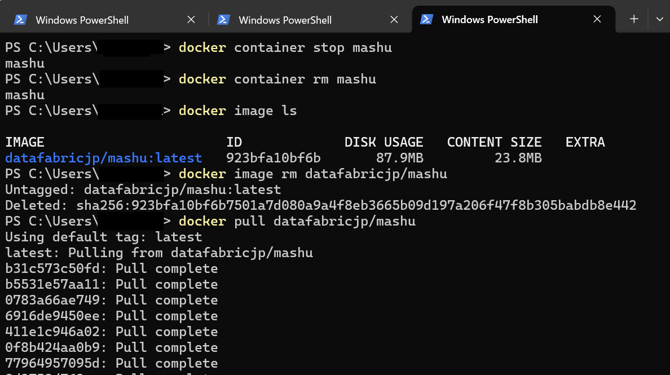Open the new tab profile dropdown
670x375 pixels.
coord(659,19)
